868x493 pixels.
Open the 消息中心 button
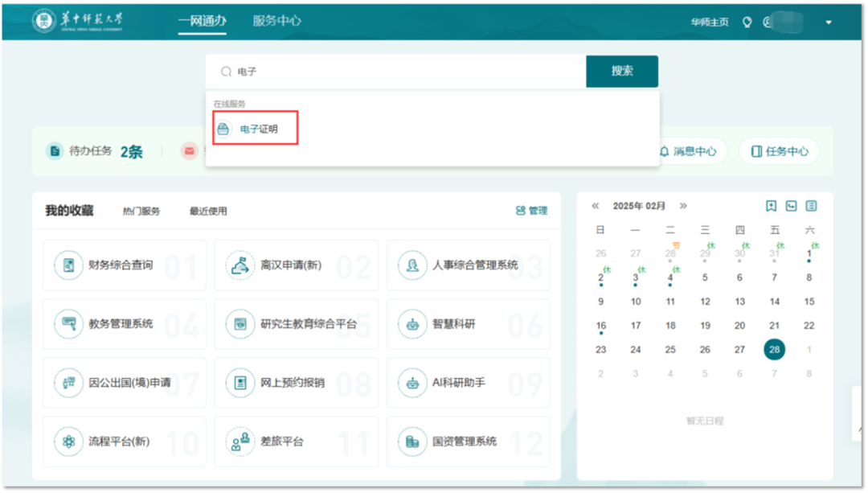click(688, 151)
